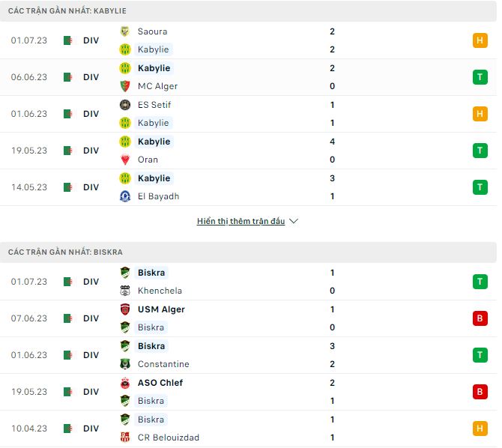Click the Oran team crest icon

tap(125, 160)
